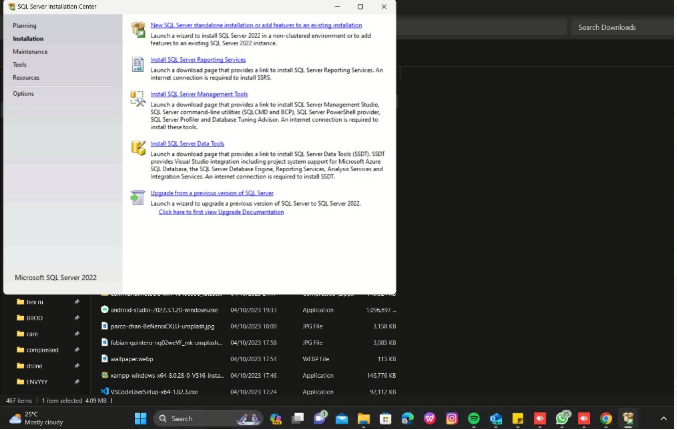Viewport: 677px width, 430px height.
Task: Click Install SQL Server Management Tools link
Action: click(x=199, y=94)
